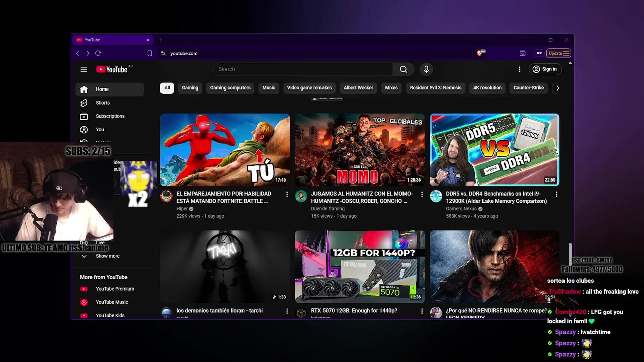
Task: Select the 4K resolution chip
Action: coord(488,88)
